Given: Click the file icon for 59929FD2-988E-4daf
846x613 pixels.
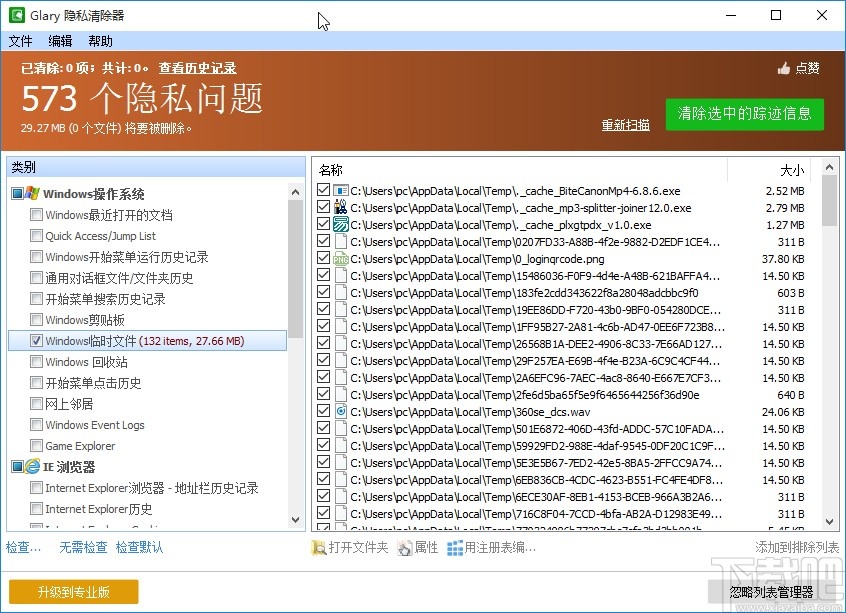Looking at the screenshot, I should click(x=340, y=446).
